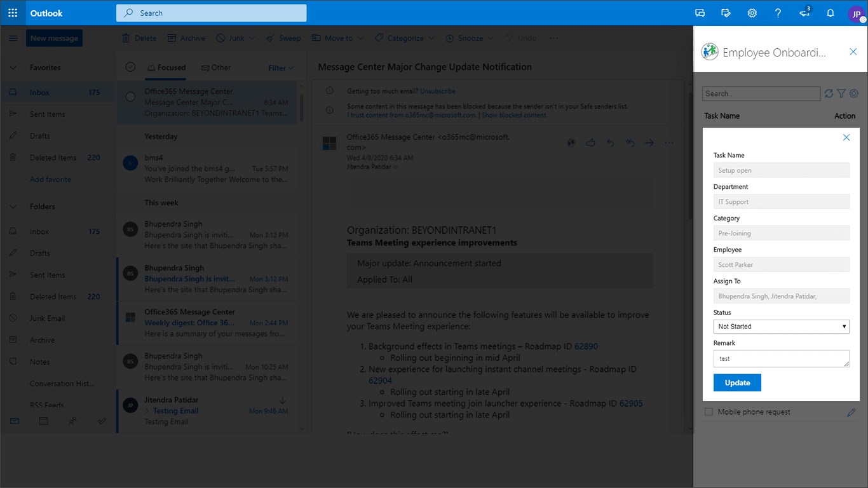Archive the message from the toolbar
Image resolution: width=868 pixels, height=488 pixels.
coord(186,38)
